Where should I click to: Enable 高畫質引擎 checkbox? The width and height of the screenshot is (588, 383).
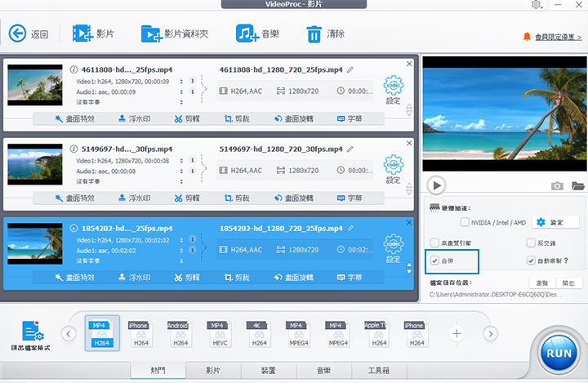434,243
